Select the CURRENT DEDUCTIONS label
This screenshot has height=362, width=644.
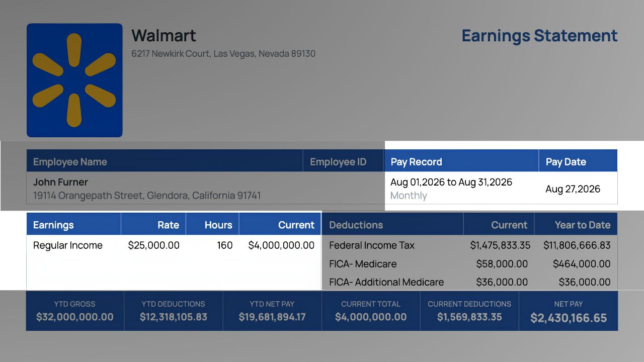(469, 304)
